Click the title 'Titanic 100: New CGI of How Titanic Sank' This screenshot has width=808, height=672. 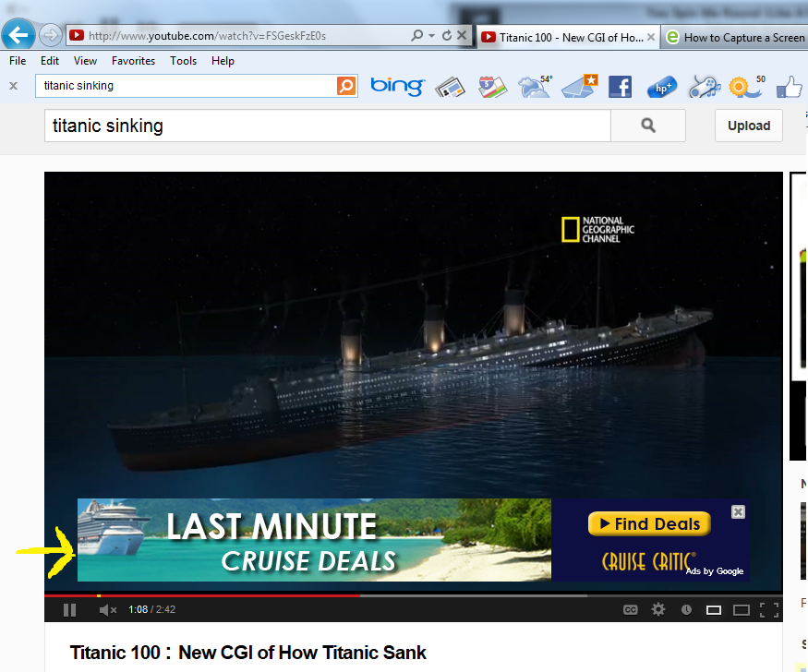[247, 653]
